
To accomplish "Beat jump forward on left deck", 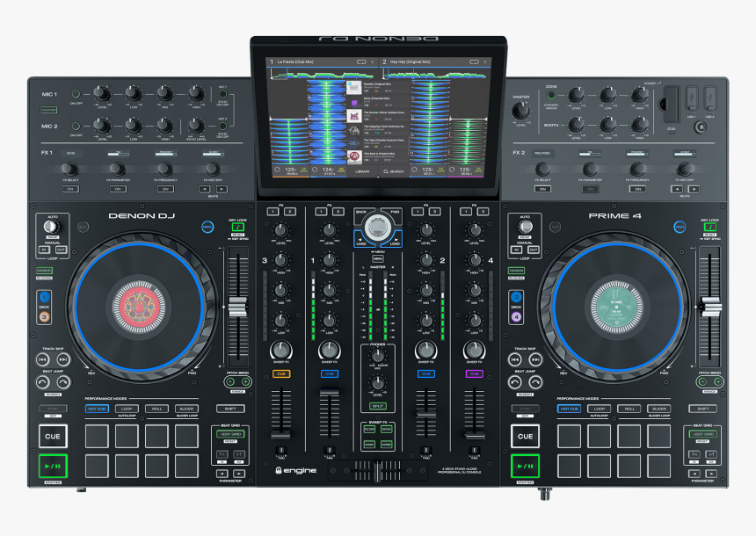I will (63, 382).
